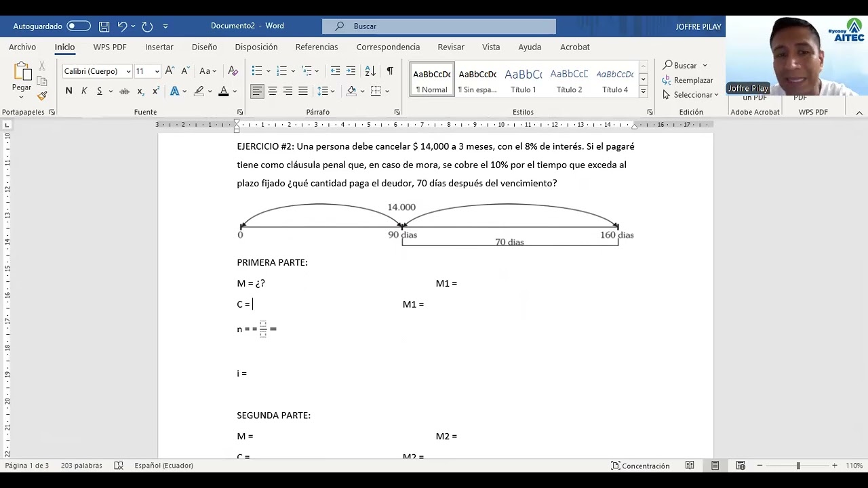The height and width of the screenshot is (488, 868).
Task: Open the Archivo menu
Action: click(22, 47)
